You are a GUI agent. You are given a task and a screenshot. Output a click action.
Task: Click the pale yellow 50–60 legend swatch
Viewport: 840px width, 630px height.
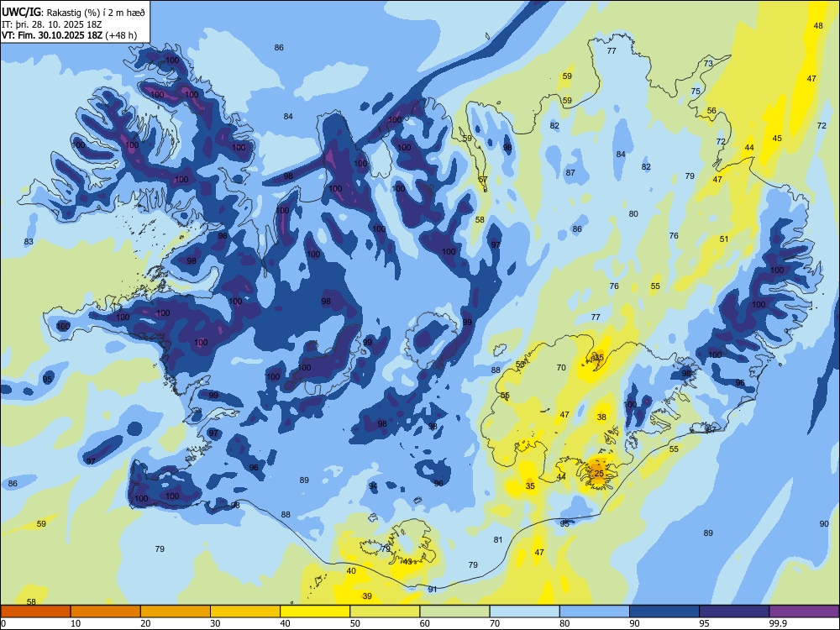tap(385, 611)
